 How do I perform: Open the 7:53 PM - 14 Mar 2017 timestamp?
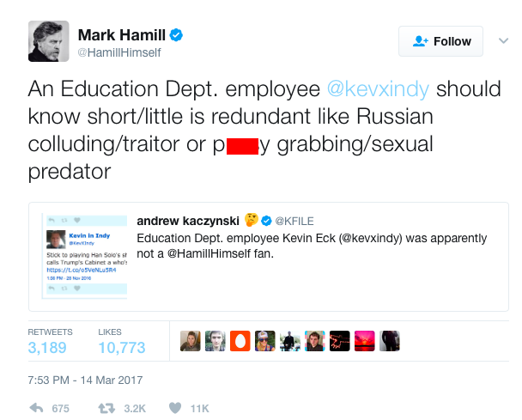85,380
